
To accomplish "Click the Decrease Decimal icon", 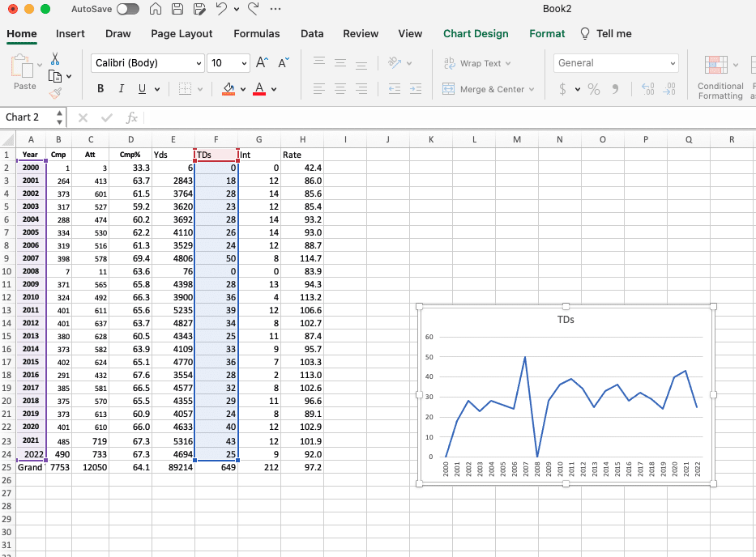I will (x=669, y=89).
